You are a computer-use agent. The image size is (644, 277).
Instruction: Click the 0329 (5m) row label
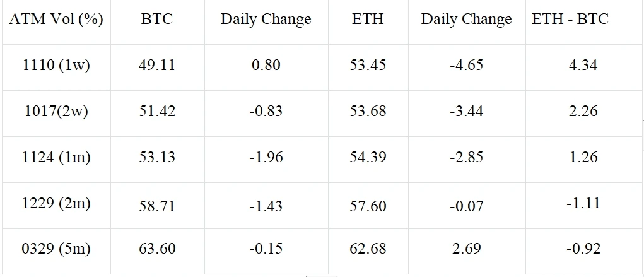pyautogui.click(x=56, y=249)
